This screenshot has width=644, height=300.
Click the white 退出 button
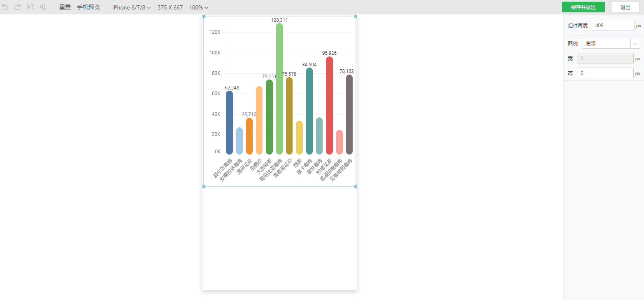[625, 7]
